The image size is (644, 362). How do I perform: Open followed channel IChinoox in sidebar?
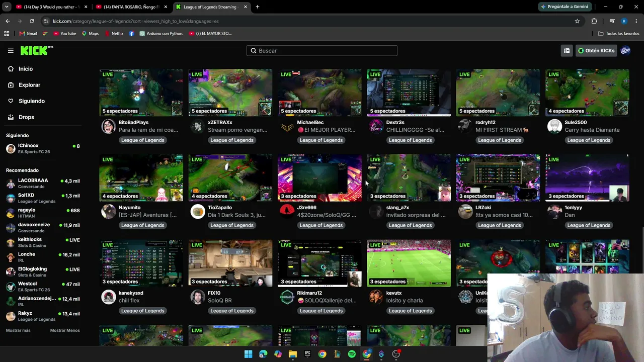coord(43,148)
